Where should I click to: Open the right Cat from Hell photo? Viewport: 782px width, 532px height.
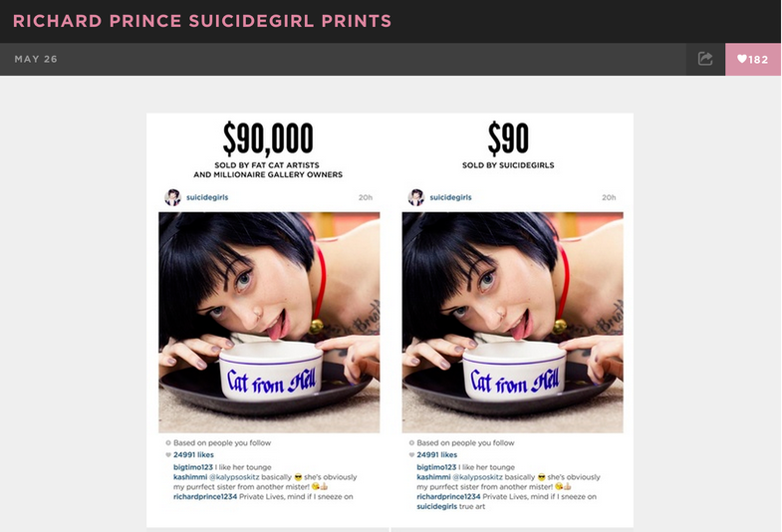[x=513, y=323]
